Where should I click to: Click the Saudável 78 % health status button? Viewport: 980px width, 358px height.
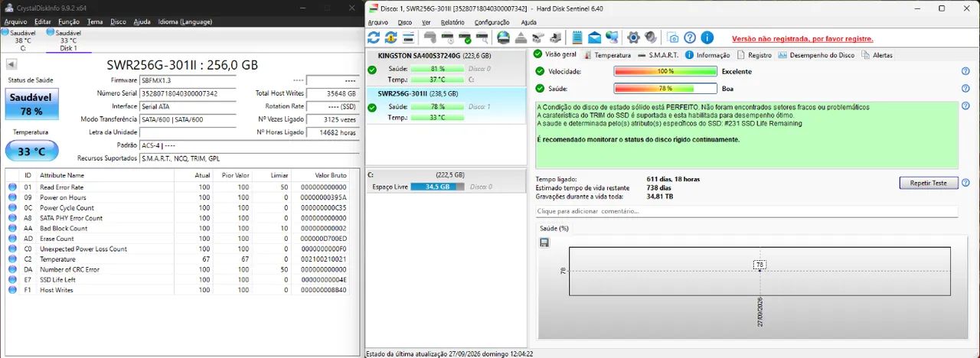pos(31,104)
